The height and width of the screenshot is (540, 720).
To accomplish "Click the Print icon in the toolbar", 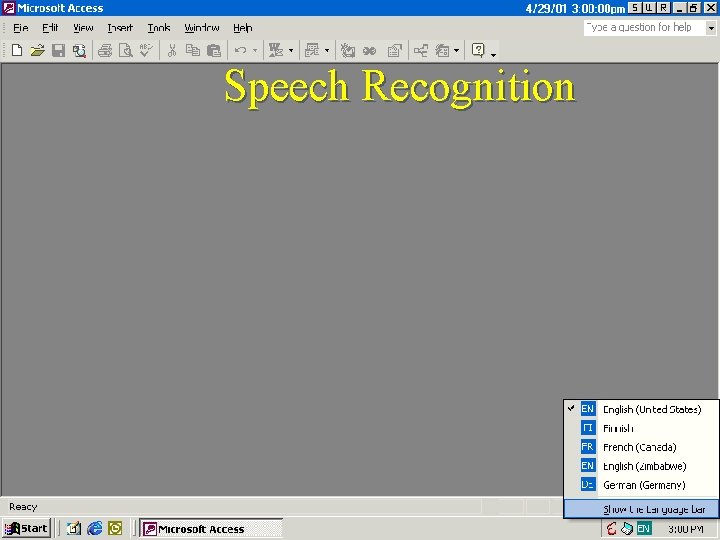I will tap(105, 50).
